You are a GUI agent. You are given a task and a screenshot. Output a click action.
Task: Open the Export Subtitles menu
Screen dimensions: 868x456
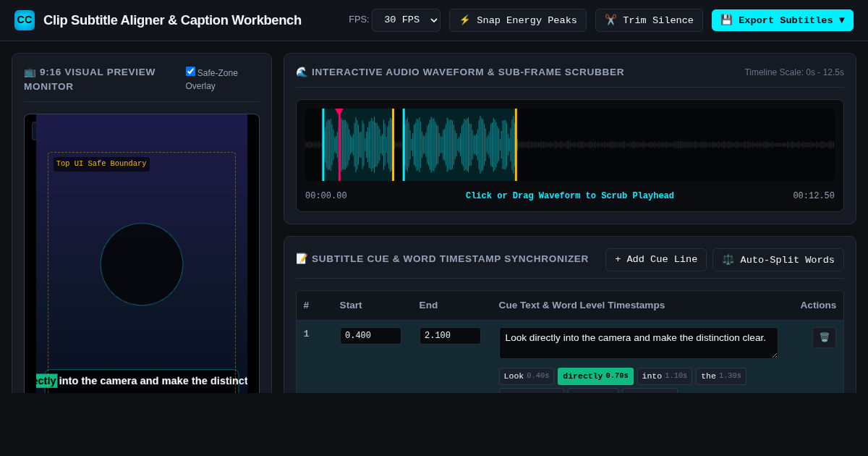click(783, 20)
